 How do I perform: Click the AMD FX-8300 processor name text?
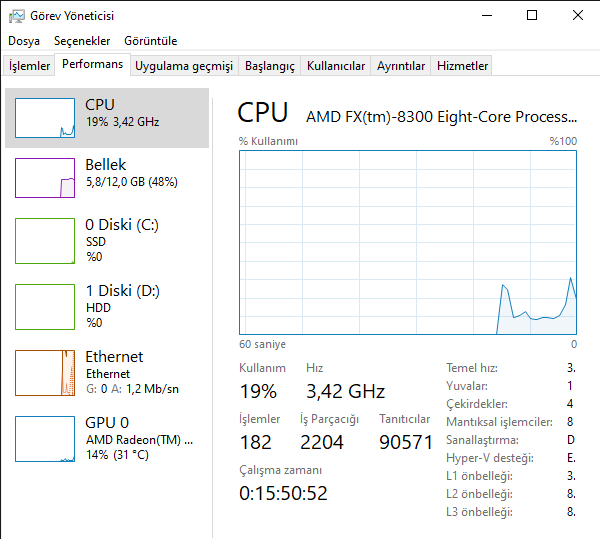point(441,116)
